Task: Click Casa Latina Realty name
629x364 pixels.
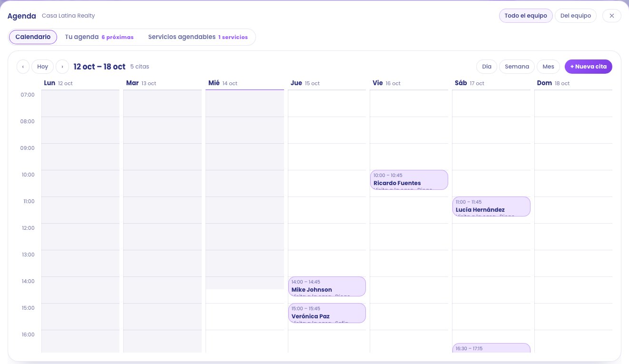Action: pyautogui.click(x=69, y=16)
